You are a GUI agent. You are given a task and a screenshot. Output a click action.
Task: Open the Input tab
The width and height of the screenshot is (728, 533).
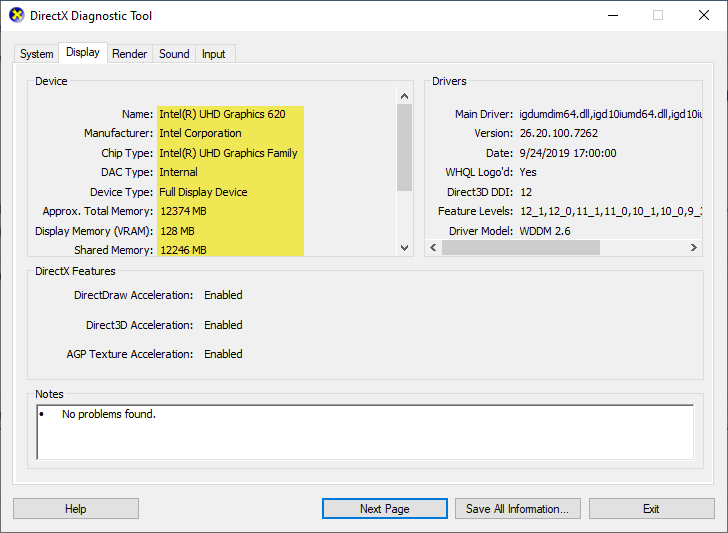pos(214,54)
